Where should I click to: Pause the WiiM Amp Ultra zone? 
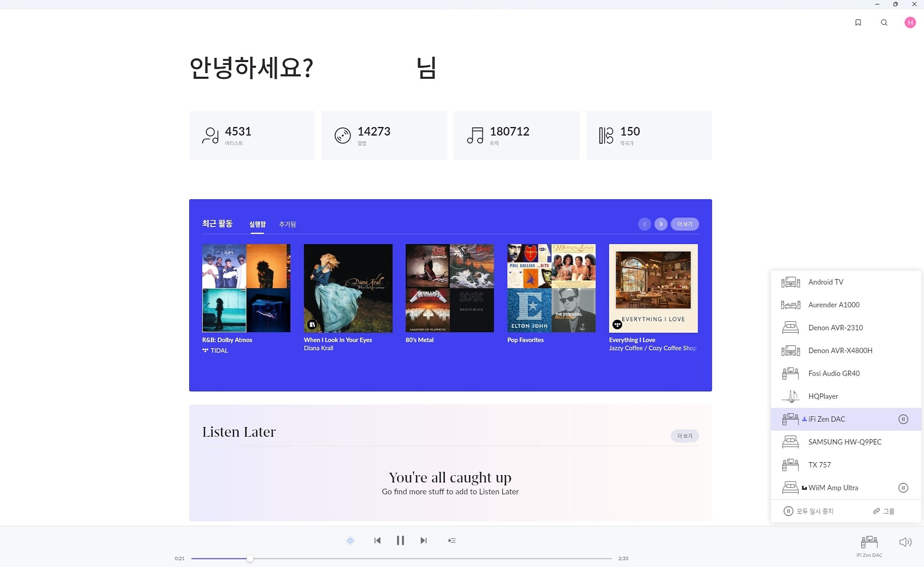pyautogui.click(x=903, y=488)
